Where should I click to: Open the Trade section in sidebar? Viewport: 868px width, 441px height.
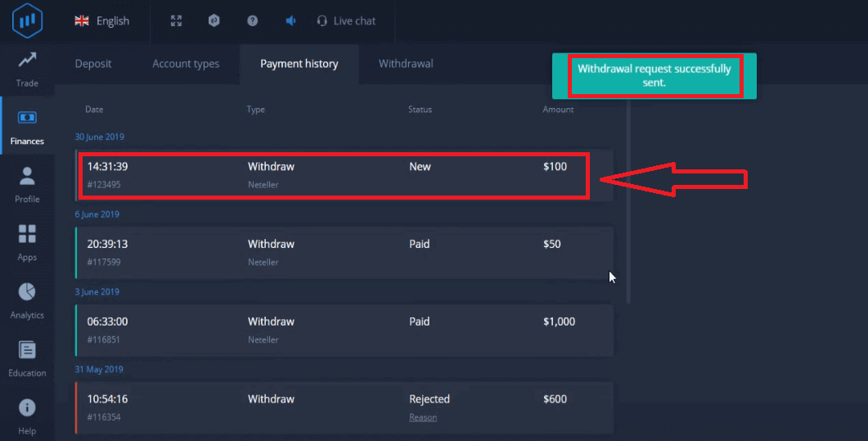pos(27,69)
